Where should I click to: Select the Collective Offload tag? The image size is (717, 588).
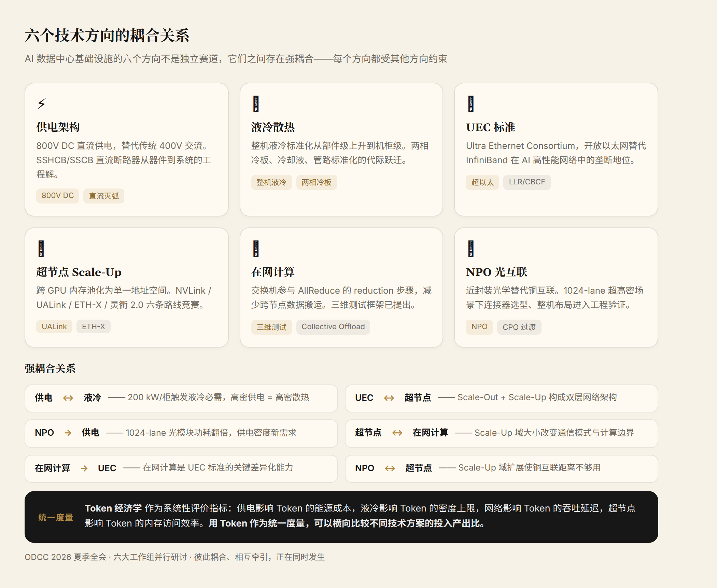pyautogui.click(x=333, y=327)
